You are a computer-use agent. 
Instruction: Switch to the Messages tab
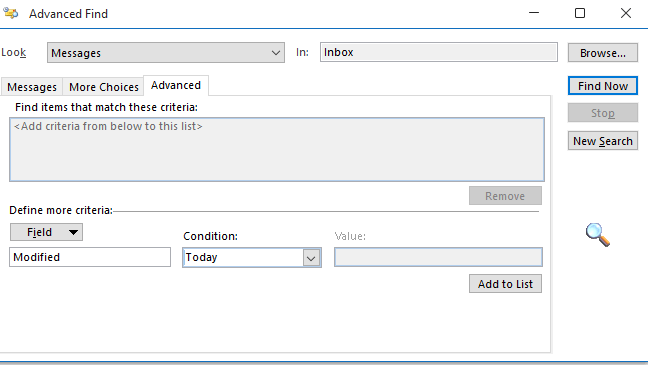click(32, 87)
